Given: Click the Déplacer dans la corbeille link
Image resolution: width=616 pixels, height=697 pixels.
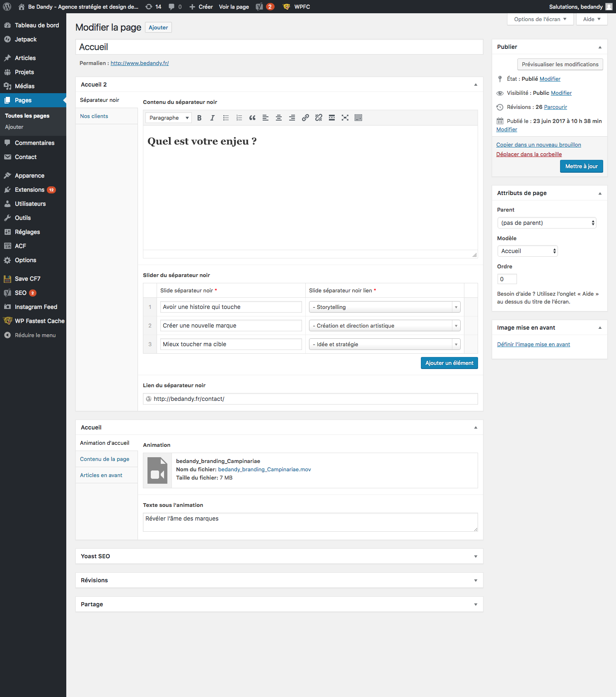Looking at the screenshot, I should pos(529,154).
